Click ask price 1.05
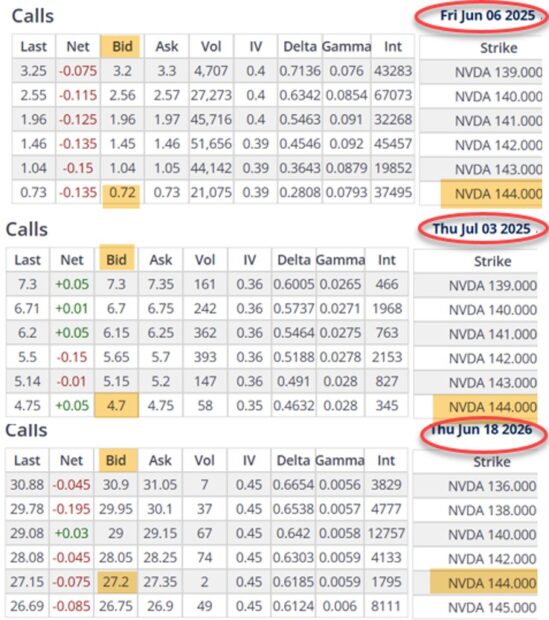The height and width of the screenshot is (620, 549). coord(167,168)
